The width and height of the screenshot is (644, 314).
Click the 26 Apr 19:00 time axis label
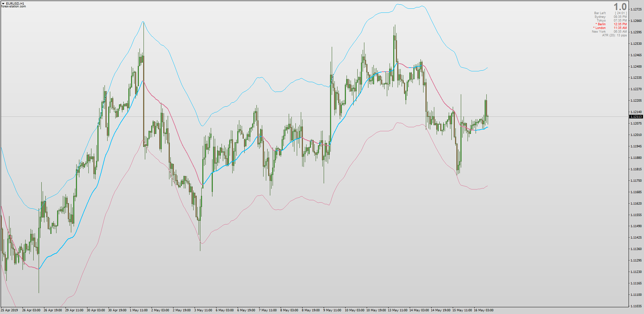(53, 310)
